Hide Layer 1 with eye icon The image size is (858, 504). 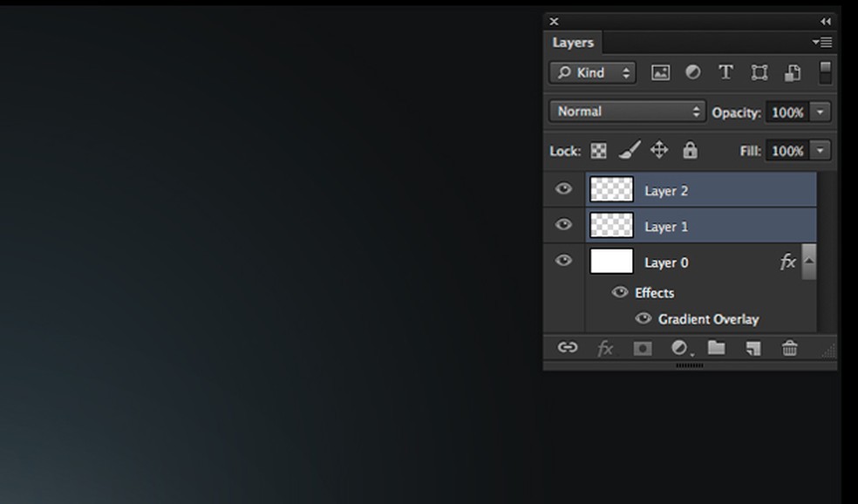(x=563, y=225)
